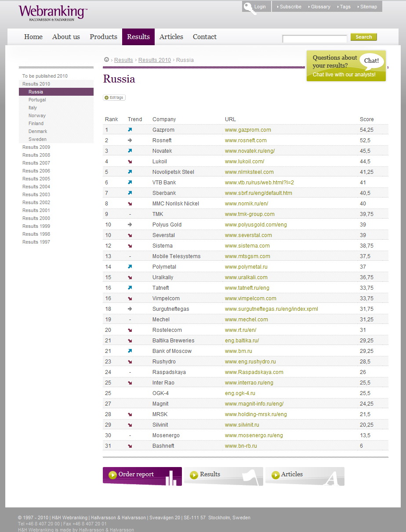Screen dimensions: 406x532
Task: Click the Surgutneftegas trend arrow
Action: click(130, 309)
